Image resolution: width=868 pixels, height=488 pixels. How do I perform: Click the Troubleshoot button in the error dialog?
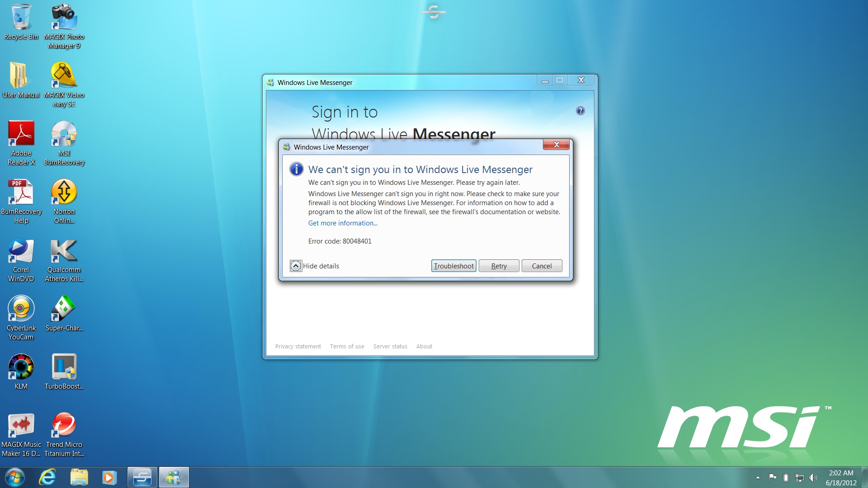[x=453, y=266]
